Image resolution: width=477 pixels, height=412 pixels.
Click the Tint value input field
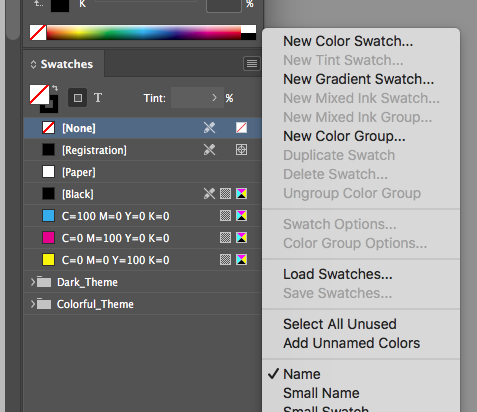click(191, 98)
